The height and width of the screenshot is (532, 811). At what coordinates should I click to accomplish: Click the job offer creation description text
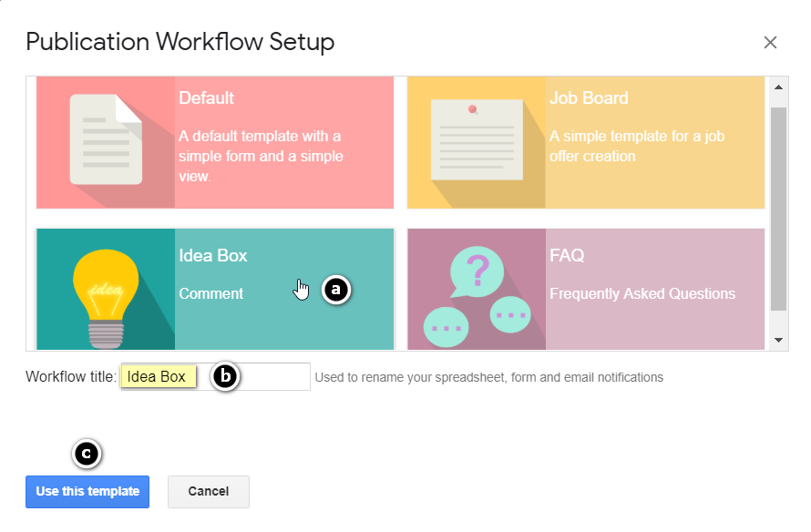point(636,146)
